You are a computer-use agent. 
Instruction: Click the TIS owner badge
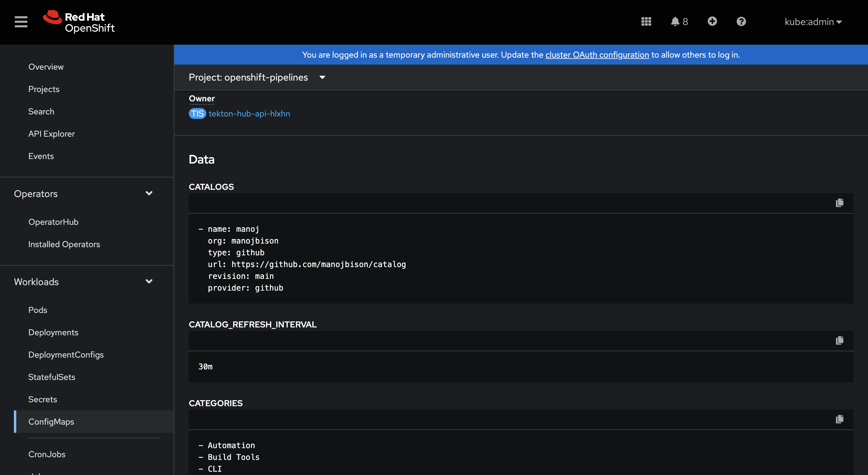197,113
